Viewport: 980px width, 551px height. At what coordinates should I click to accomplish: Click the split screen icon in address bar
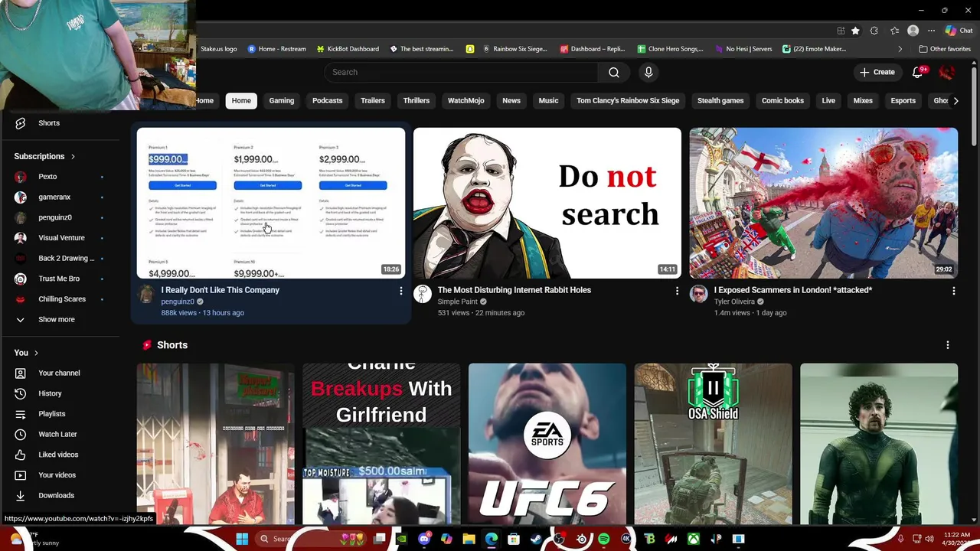pyautogui.click(x=841, y=31)
